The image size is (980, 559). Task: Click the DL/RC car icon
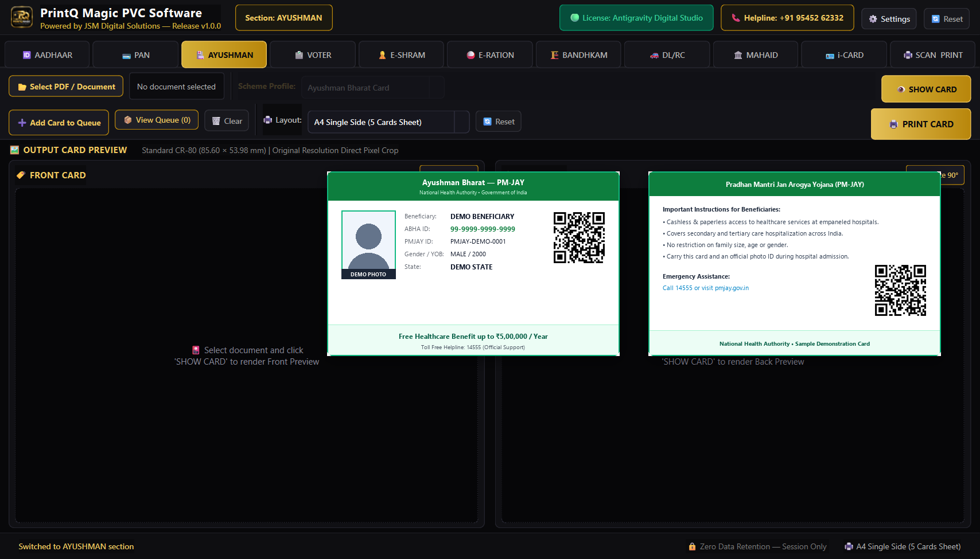654,56
